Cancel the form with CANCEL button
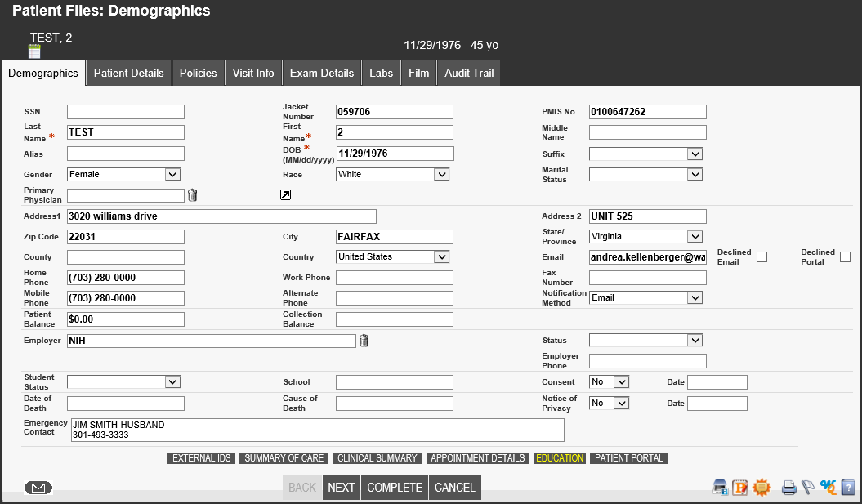Viewport: 862px width, 504px height. point(454,488)
